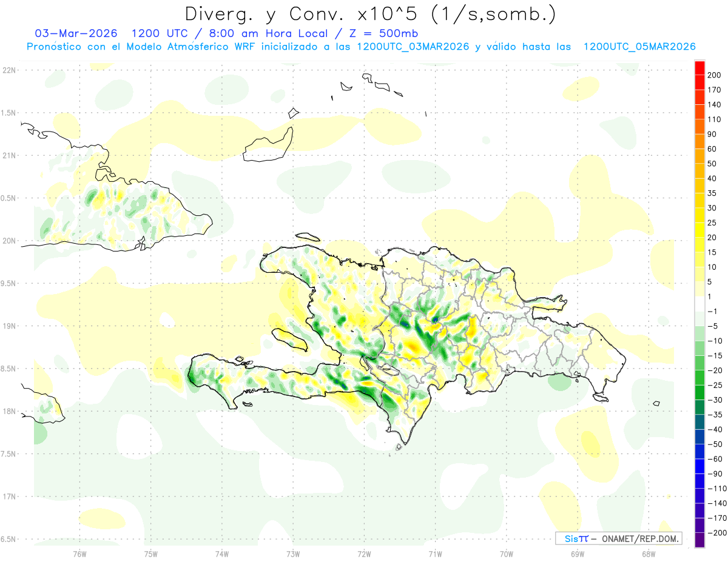Click the '21N' latitude label
This screenshot has height=562, width=728.
click(9, 156)
